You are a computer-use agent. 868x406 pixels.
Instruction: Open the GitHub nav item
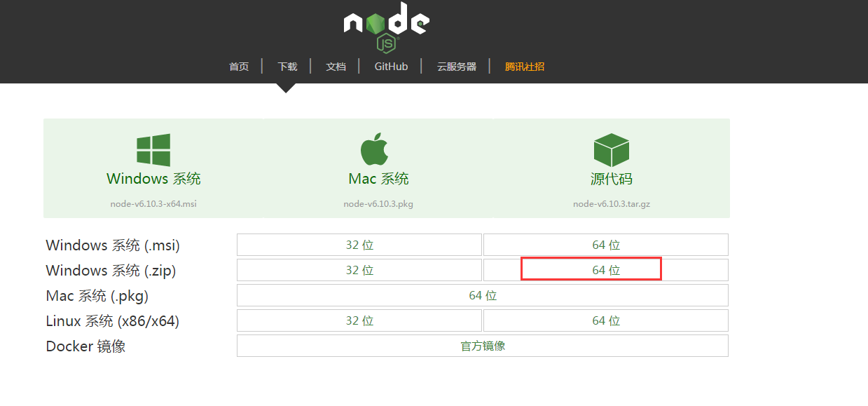[391, 67]
